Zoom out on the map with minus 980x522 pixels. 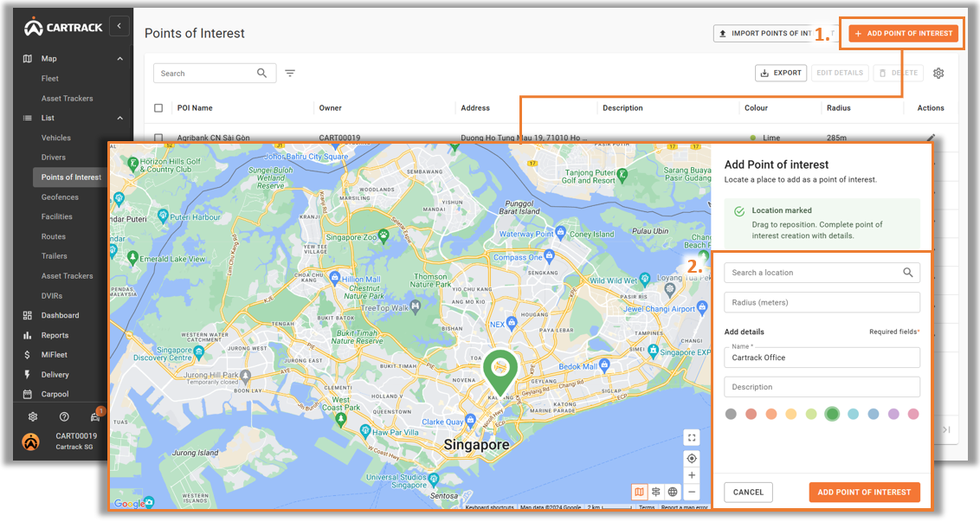click(x=691, y=492)
